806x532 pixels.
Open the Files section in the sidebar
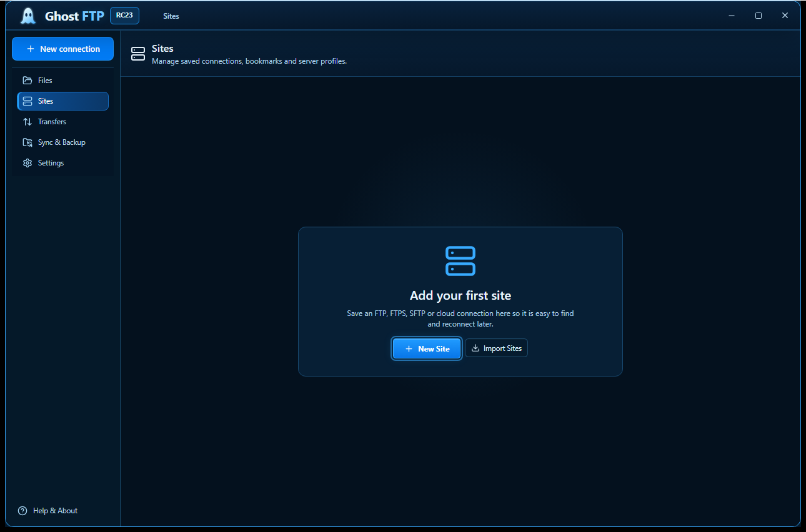tap(63, 81)
